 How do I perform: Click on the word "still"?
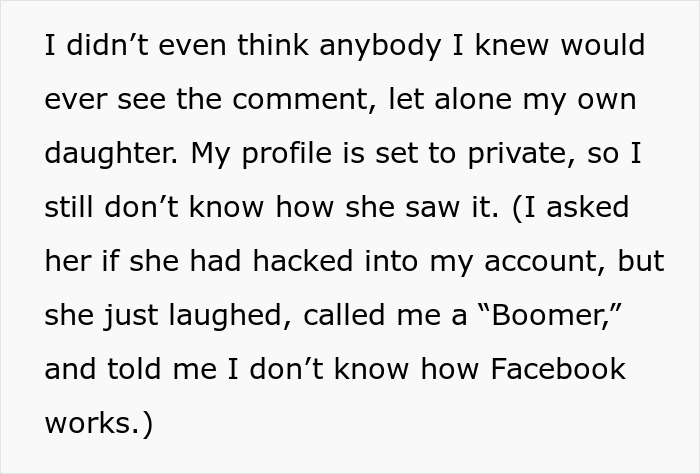[69, 207]
